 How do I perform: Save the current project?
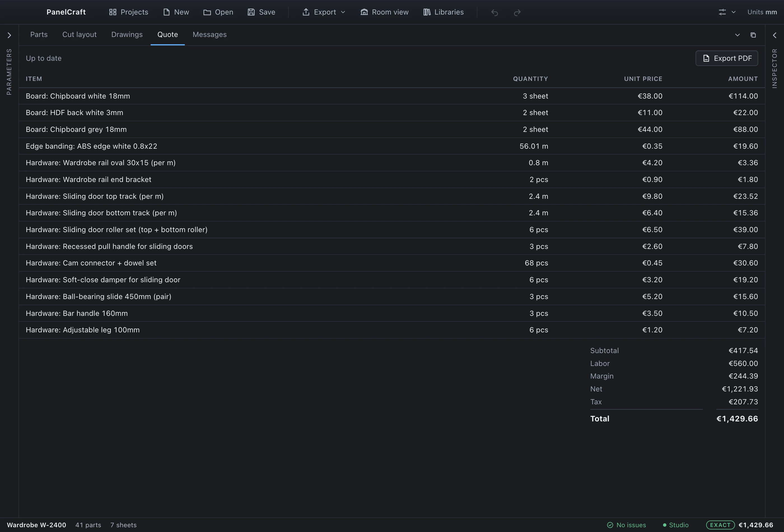pyautogui.click(x=261, y=12)
